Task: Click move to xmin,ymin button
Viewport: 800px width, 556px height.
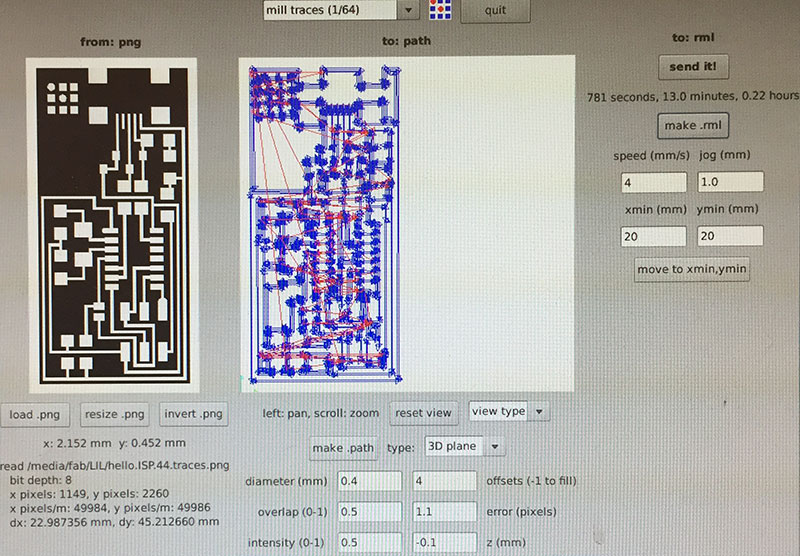Action: tap(692, 269)
